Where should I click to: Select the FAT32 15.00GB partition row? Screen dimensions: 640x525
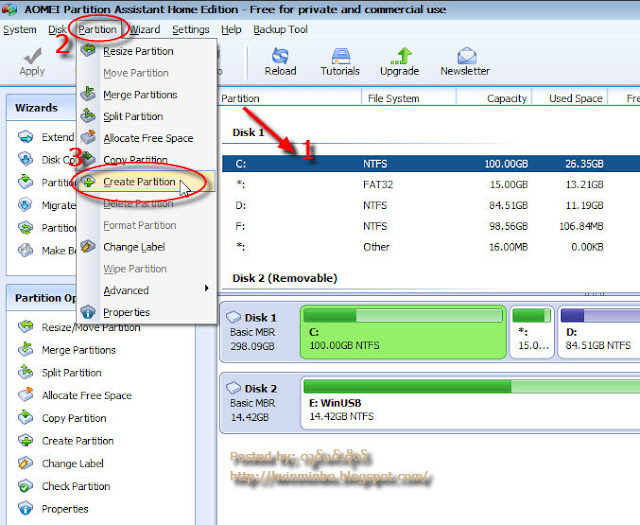431,185
